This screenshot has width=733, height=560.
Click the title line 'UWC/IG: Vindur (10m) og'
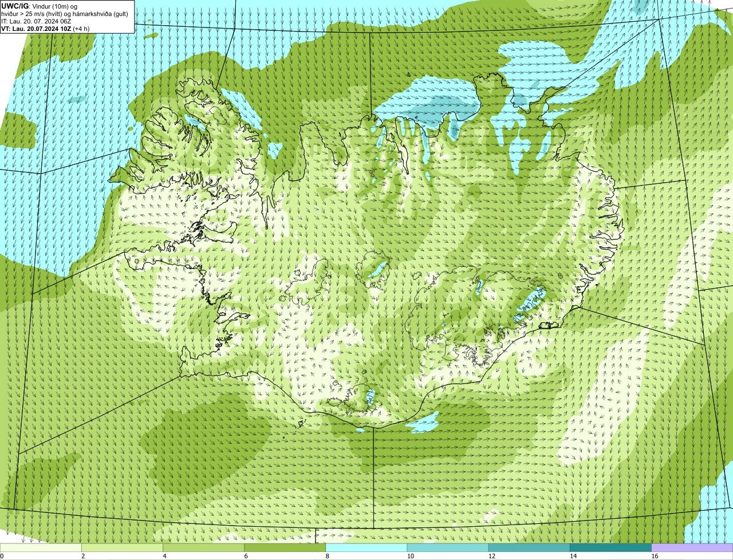(x=39, y=6)
